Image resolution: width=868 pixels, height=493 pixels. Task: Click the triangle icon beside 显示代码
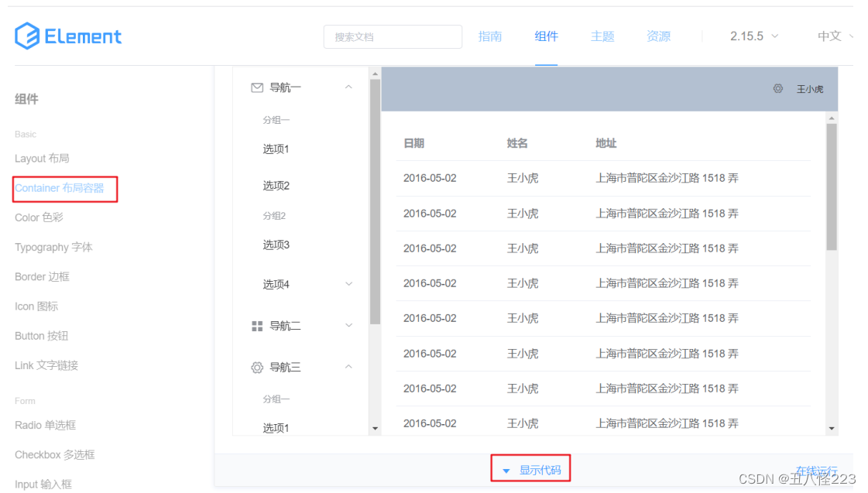[x=506, y=471]
